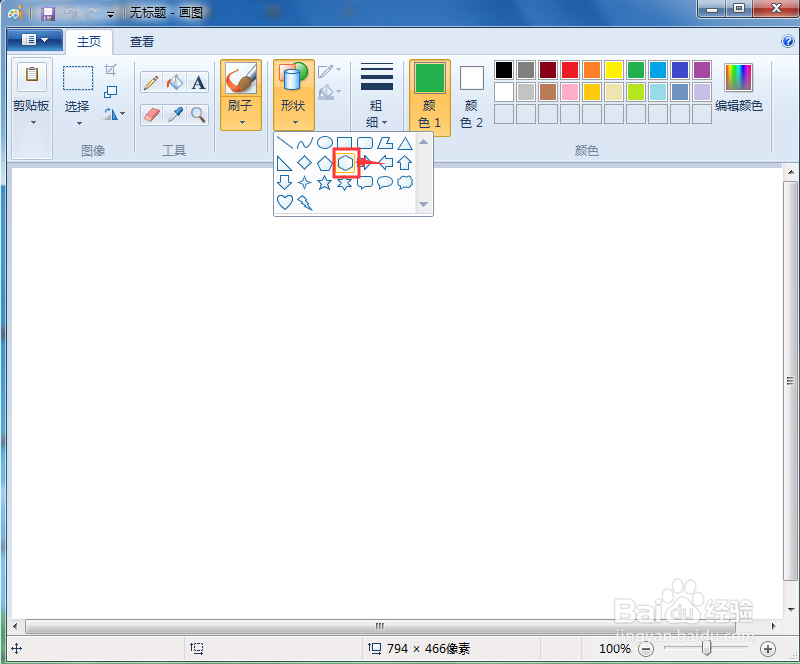Pick the yellow color swatch
This screenshot has width=800, height=664.
(614, 70)
